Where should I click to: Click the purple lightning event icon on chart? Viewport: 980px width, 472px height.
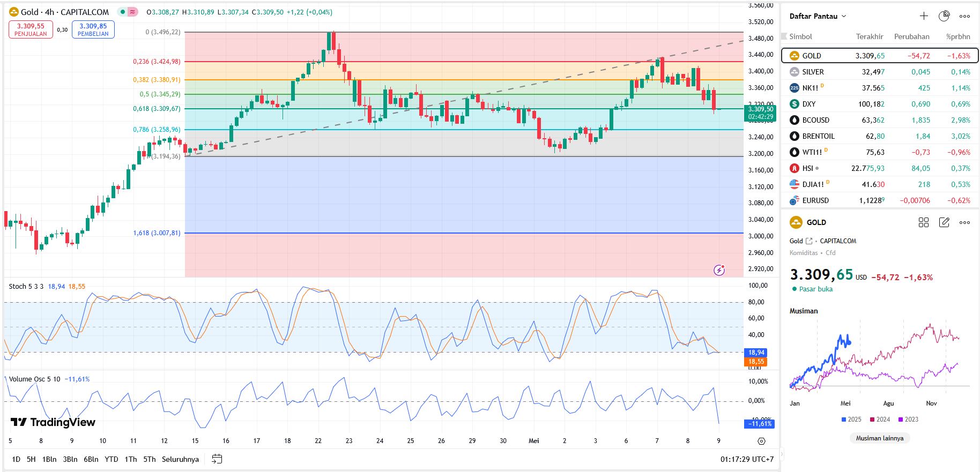[x=719, y=270]
